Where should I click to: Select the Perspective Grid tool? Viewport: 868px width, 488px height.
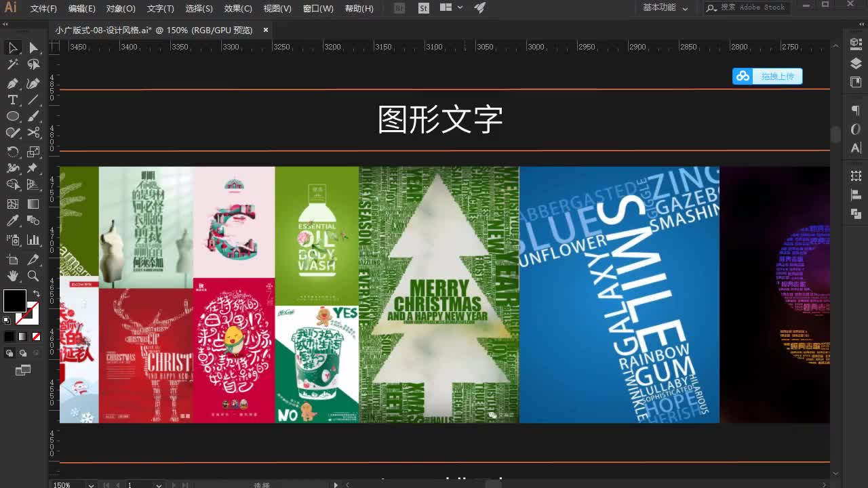33,184
